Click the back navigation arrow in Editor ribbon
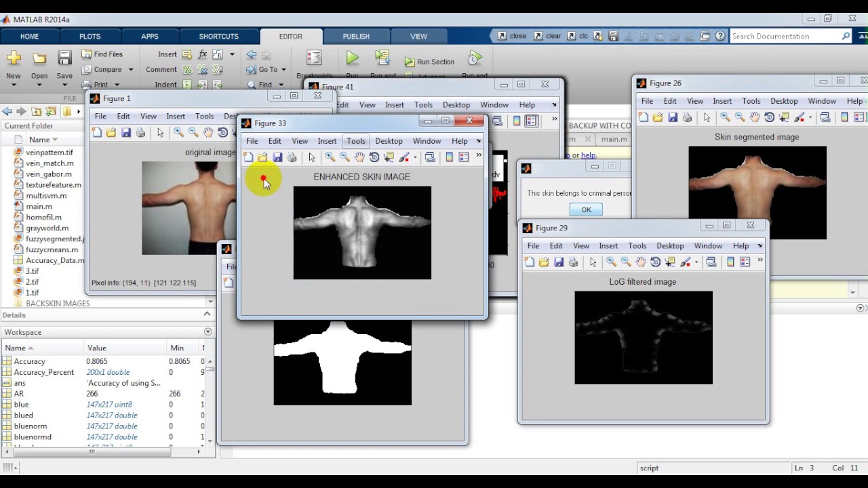This screenshot has height=488, width=868. pos(252,54)
